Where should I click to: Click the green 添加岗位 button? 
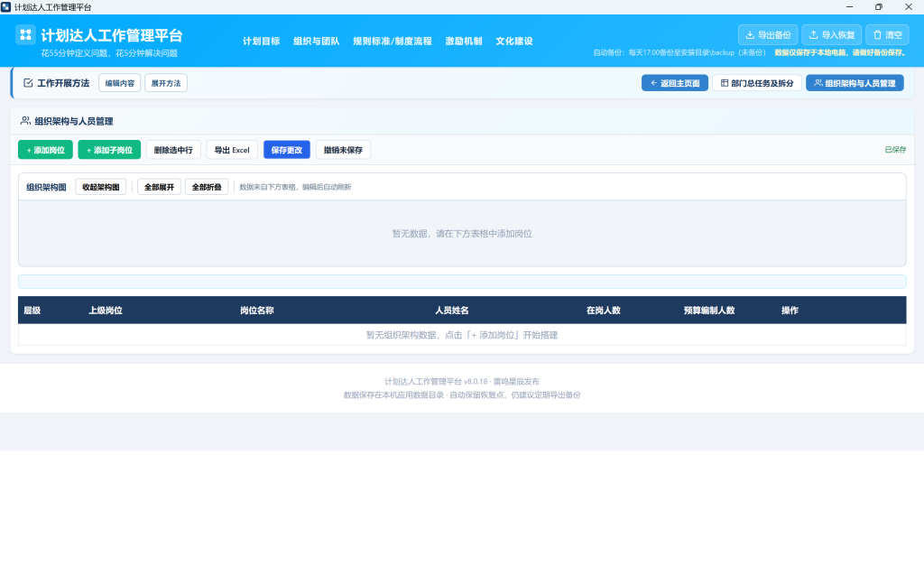(45, 150)
